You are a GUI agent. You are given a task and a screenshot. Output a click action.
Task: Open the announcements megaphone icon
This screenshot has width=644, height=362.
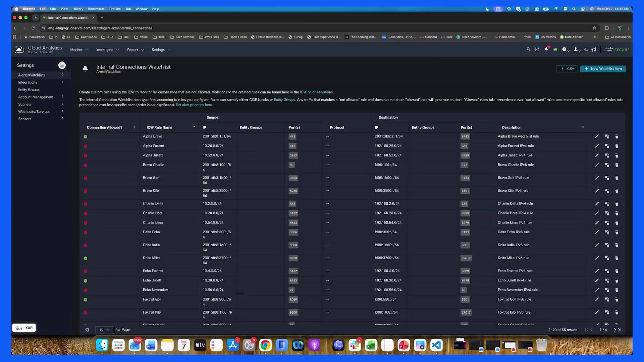click(x=594, y=50)
